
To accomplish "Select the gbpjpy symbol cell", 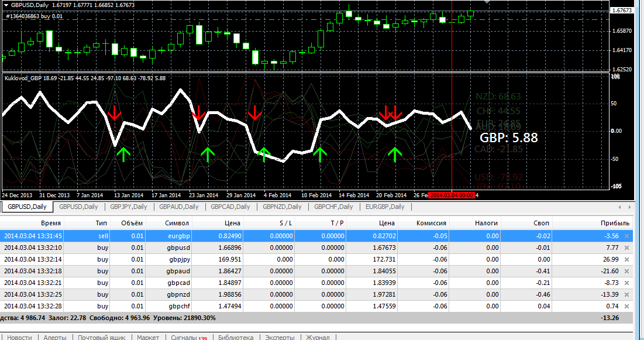I will tap(180, 259).
